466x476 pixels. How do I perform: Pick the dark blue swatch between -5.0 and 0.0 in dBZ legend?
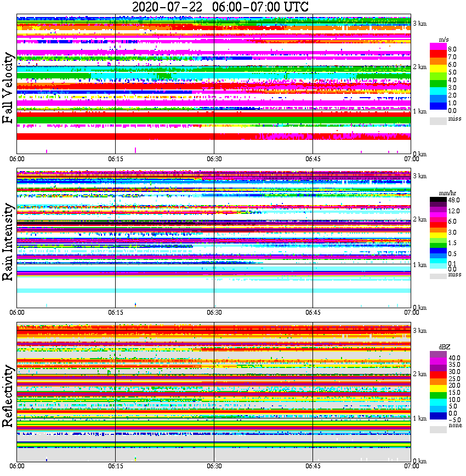pyautogui.click(x=438, y=417)
